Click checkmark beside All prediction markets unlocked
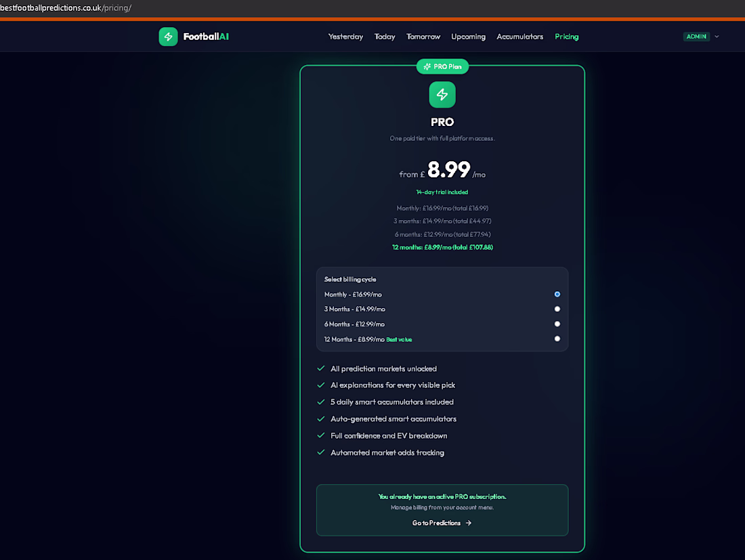Viewport: 745px width, 560px height. [321, 368]
